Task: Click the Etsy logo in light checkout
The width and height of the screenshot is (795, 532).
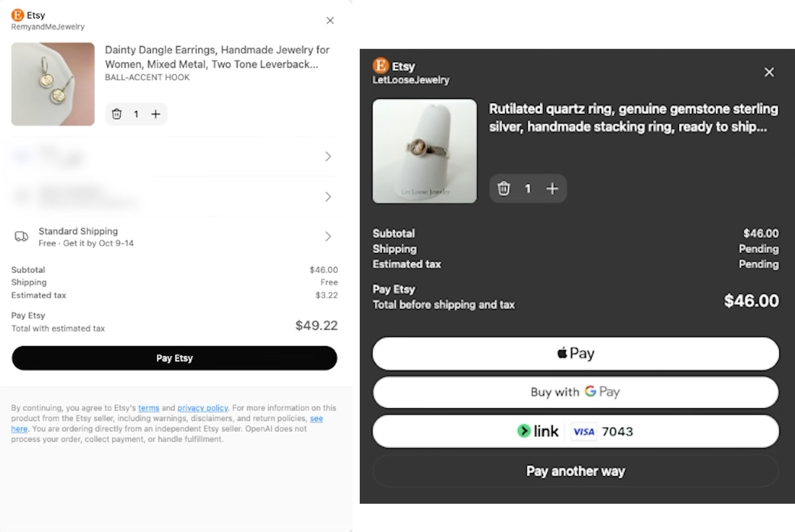Action: 18,15
